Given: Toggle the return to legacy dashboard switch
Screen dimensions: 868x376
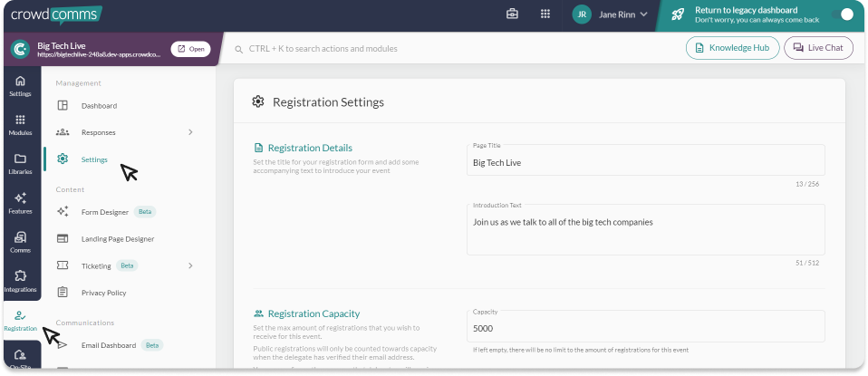Looking at the screenshot, I should click(x=842, y=14).
